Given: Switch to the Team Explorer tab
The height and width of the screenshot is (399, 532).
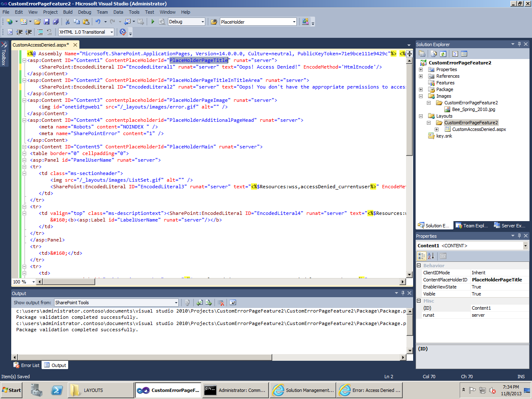Looking at the screenshot, I should 472,226.
